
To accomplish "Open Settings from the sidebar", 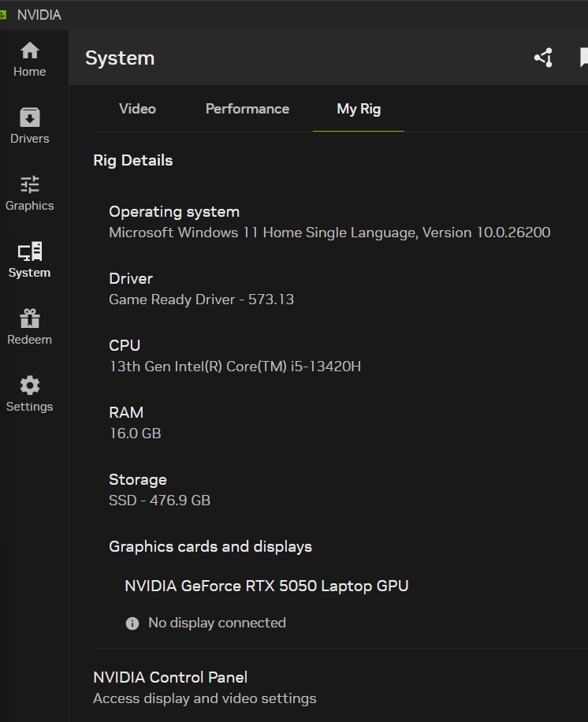I will [29, 394].
